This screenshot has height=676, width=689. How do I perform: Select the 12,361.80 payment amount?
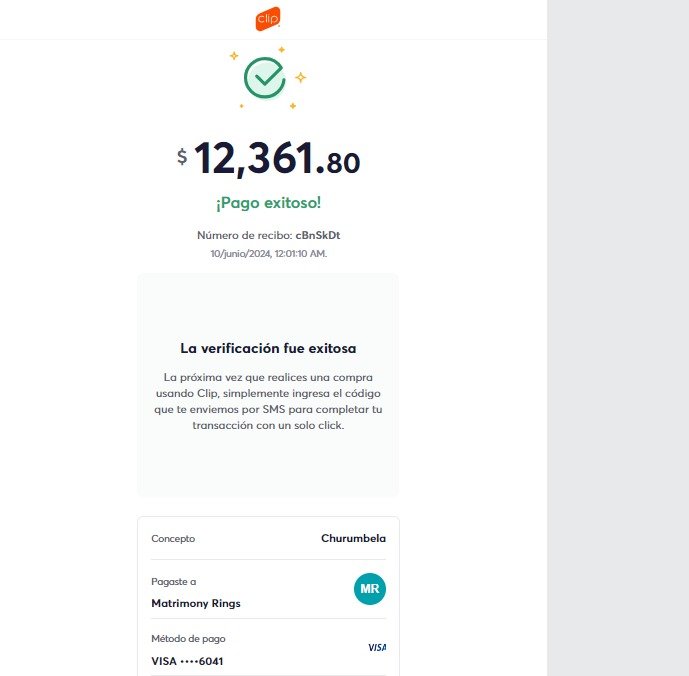276,159
